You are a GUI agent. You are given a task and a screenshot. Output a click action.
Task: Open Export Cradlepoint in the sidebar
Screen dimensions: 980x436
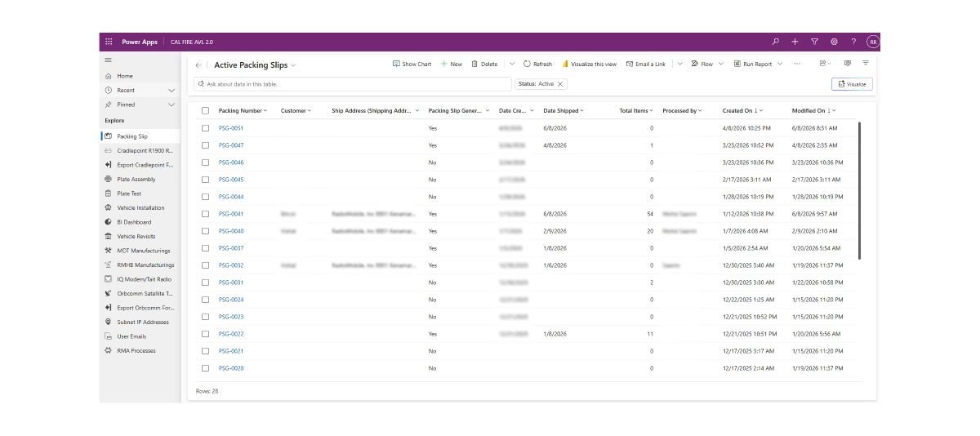click(x=140, y=165)
